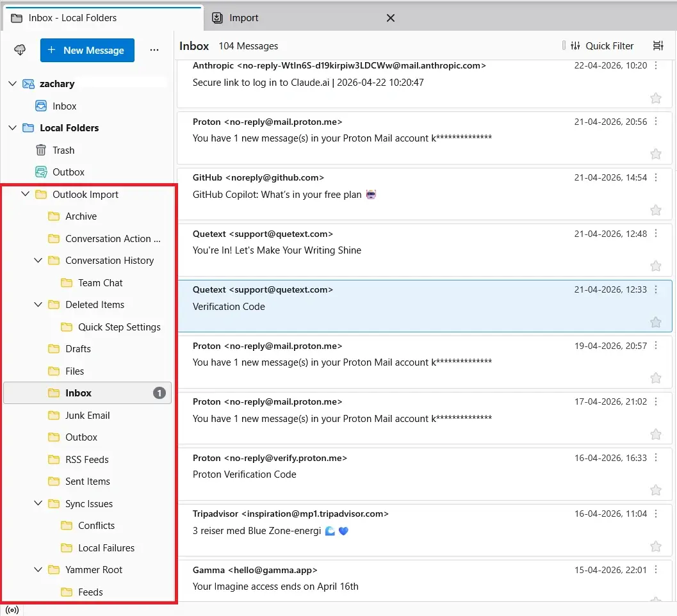Star the Proton message from 19-04-2026

[656, 378]
